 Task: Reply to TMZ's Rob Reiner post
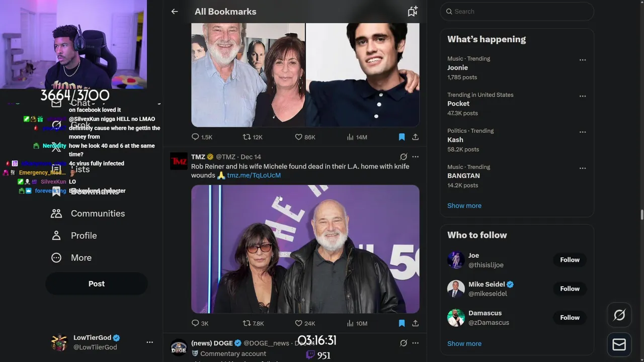(x=196, y=323)
